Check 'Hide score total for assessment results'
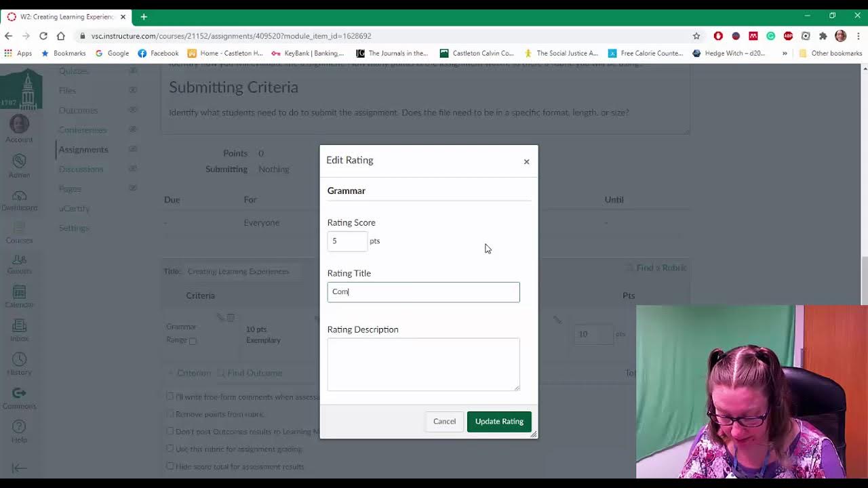This screenshot has height=488, width=868. coord(170,466)
